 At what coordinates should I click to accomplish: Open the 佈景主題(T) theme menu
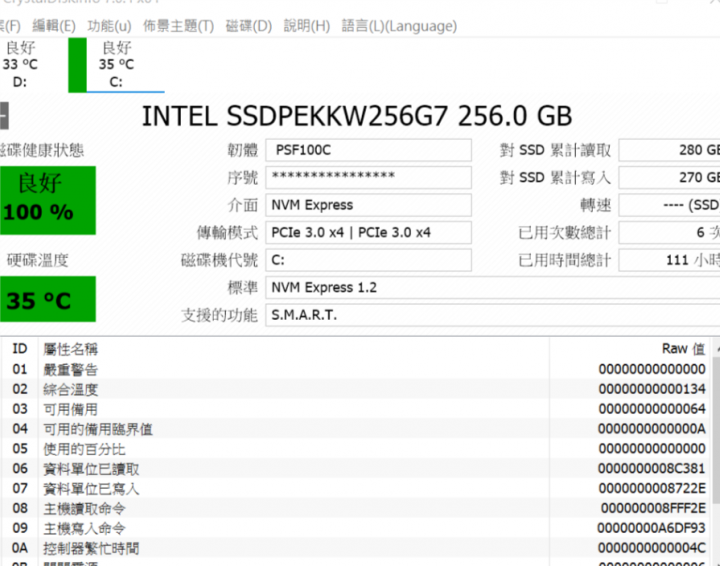pos(178,26)
